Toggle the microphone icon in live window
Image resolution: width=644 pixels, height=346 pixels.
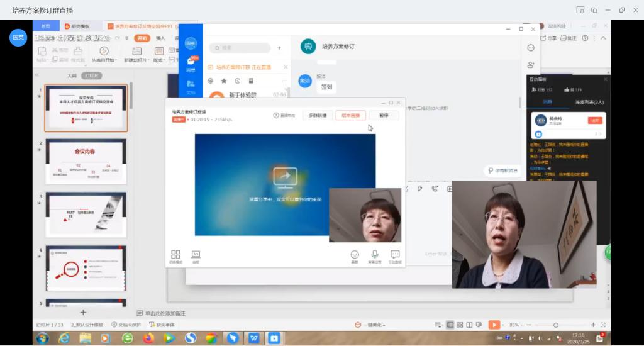[375, 254]
